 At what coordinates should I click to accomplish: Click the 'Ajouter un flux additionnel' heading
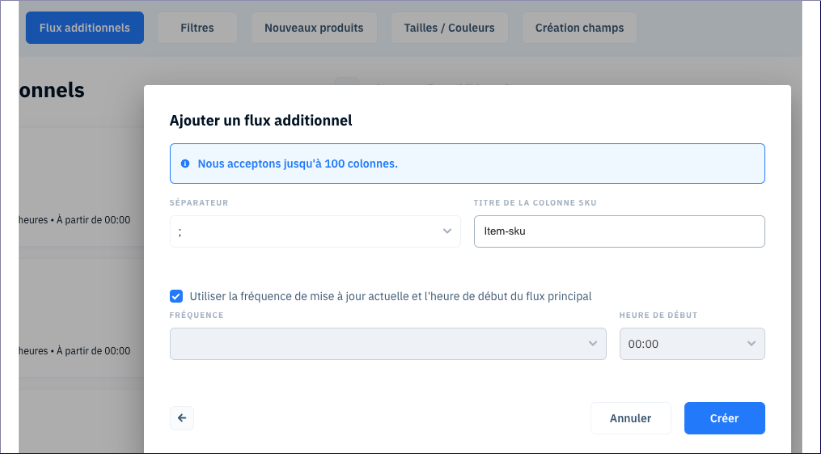(x=261, y=120)
